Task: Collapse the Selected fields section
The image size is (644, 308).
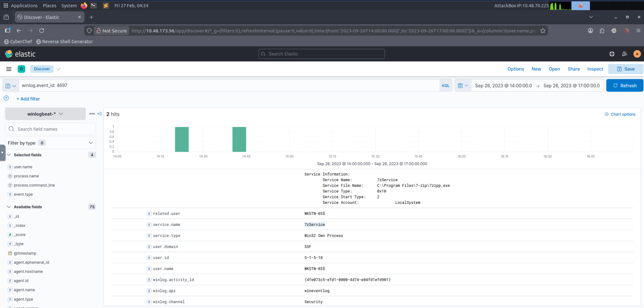Action: tap(9, 155)
